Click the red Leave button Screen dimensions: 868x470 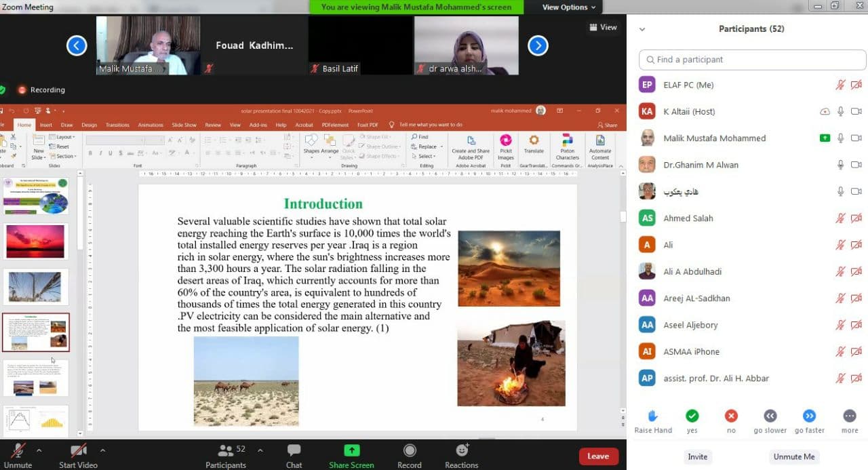tap(598, 456)
